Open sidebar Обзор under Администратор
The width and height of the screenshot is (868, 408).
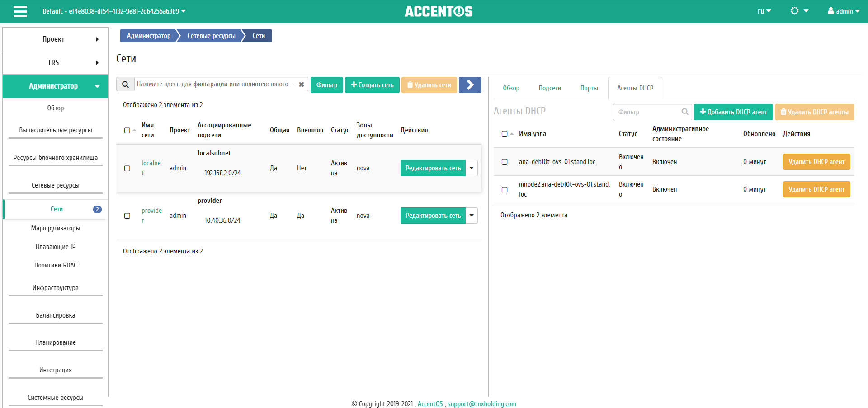pyautogui.click(x=56, y=108)
